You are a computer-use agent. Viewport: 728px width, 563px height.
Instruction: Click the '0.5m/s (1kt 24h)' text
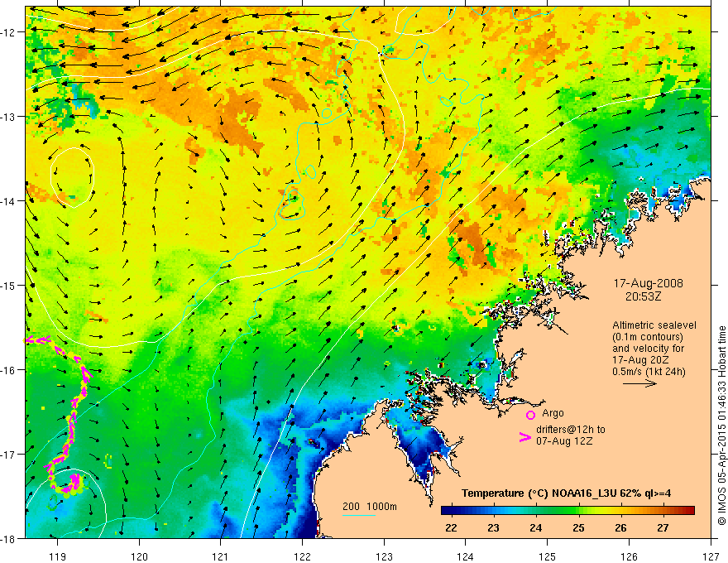(x=649, y=372)
